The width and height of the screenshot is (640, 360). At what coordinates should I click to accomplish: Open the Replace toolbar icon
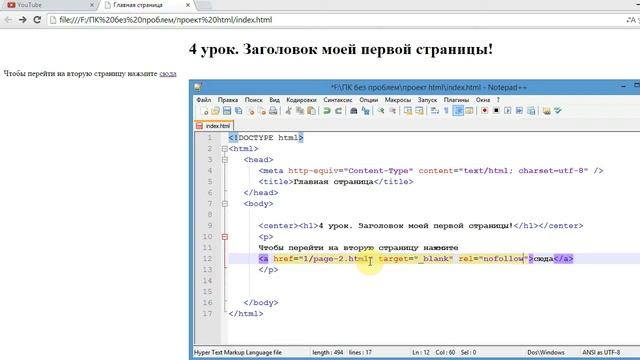tap(365, 111)
